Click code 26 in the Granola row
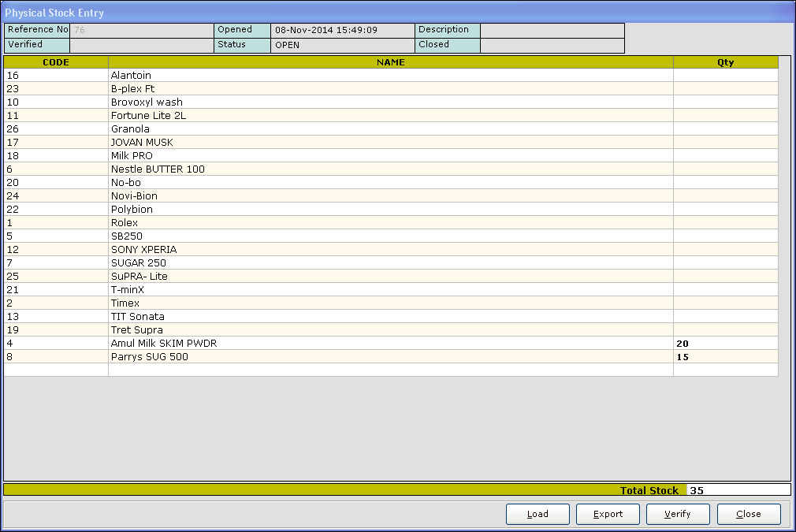This screenshot has height=532, width=796. click(13, 129)
